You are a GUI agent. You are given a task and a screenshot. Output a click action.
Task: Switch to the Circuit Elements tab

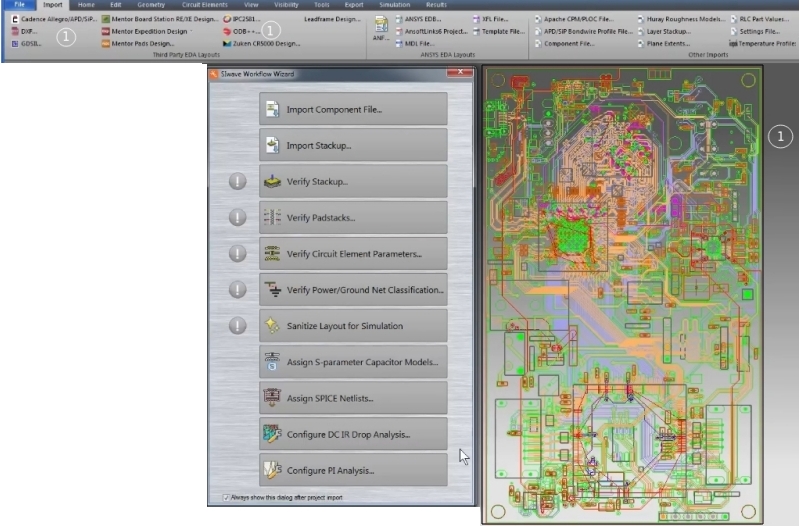(x=204, y=5)
